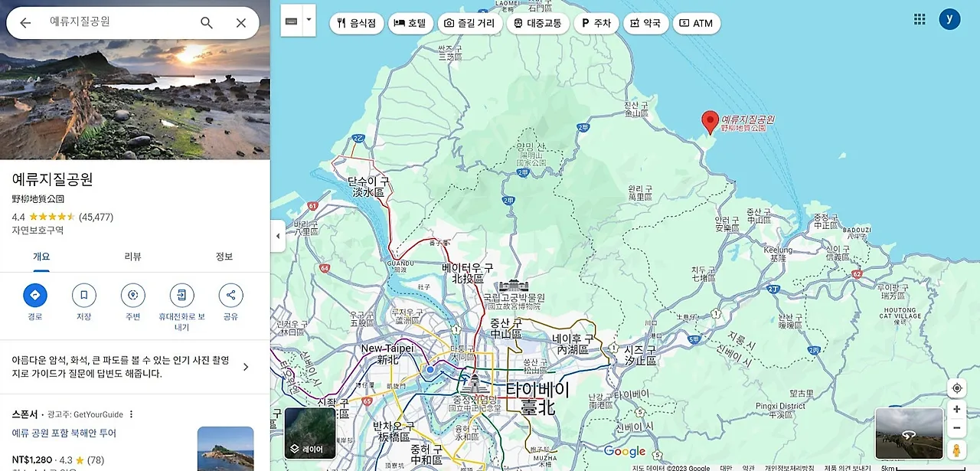Select the 호텔 hotels filter chip
Viewport: 980px width, 471px height.
tap(410, 23)
